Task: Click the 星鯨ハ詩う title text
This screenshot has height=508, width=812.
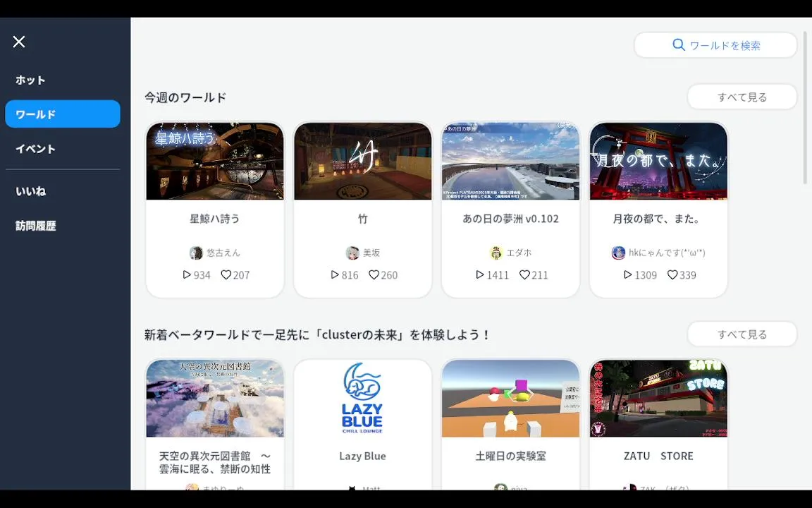Action: coord(215,219)
